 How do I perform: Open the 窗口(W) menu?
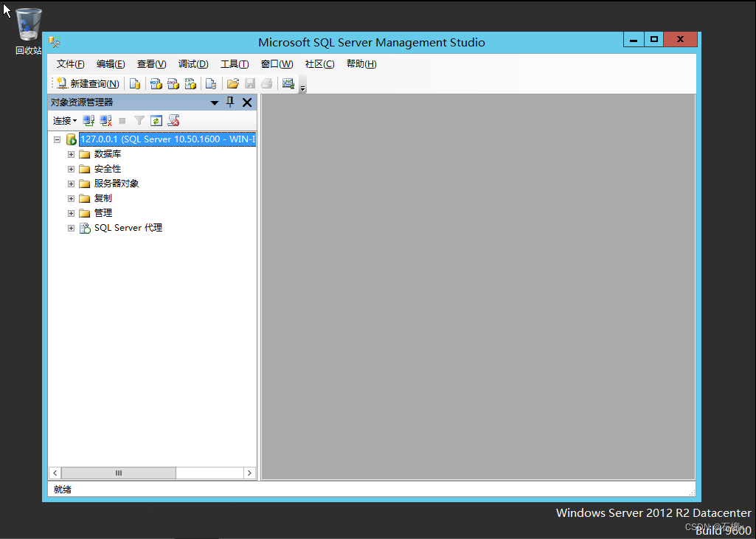click(277, 63)
